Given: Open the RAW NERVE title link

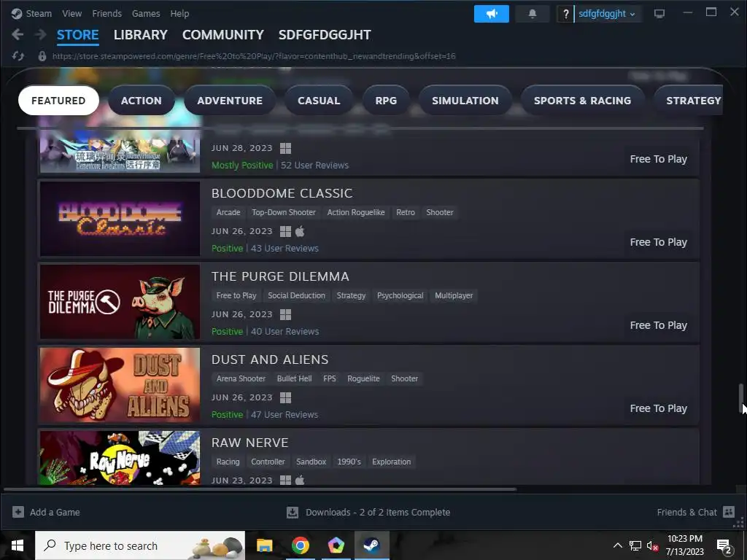Looking at the screenshot, I should coord(250,443).
